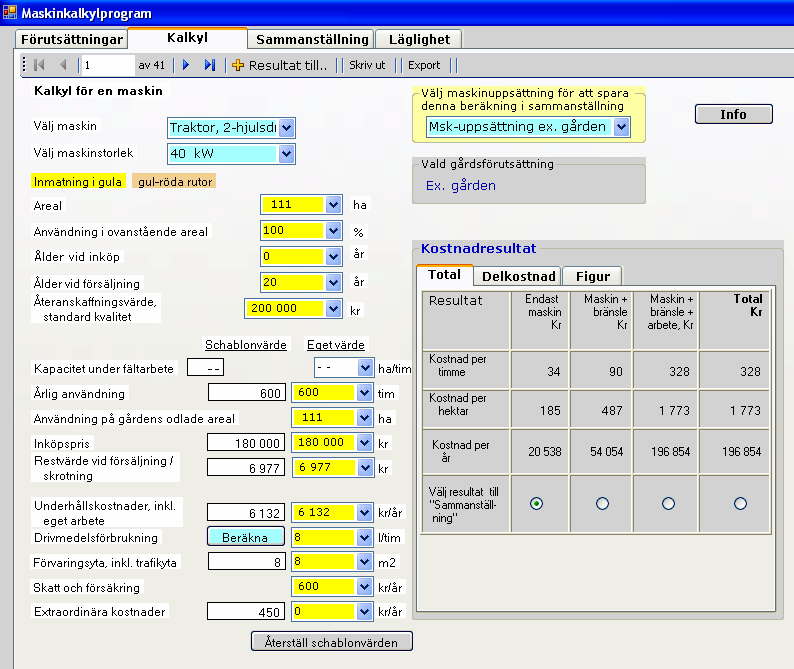The width and height of the screenshot is (794, 669).
Task: Switch to Sammanställning tab
Action: pos(311,40)
